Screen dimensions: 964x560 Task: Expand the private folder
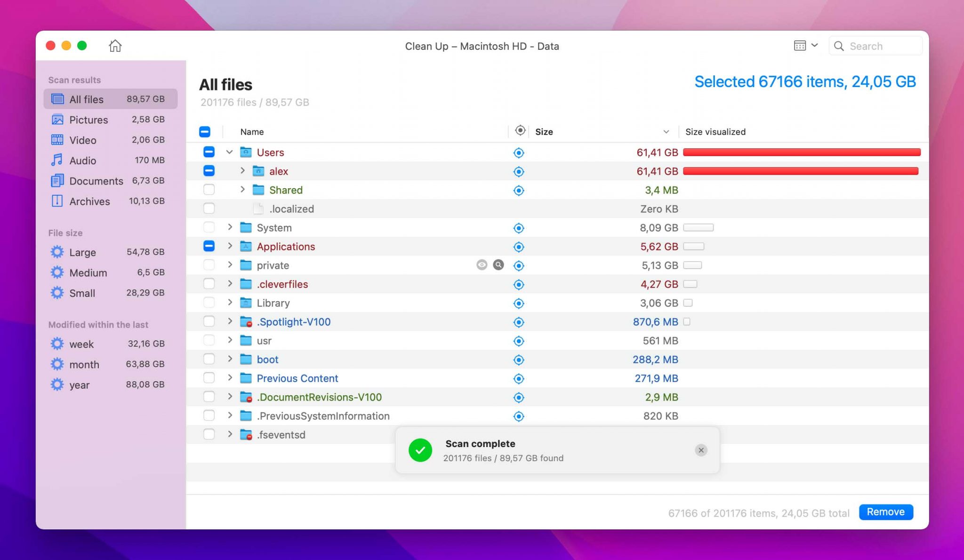click(230, 264)
